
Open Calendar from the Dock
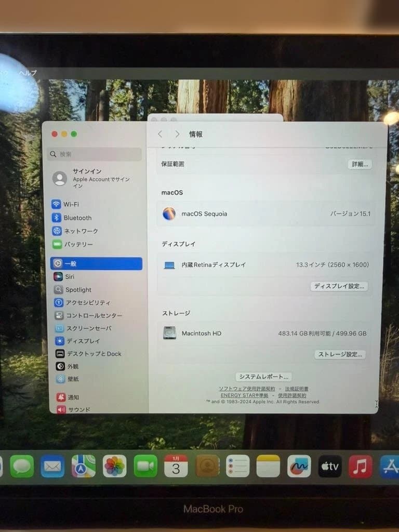click(x=176, y=466)
